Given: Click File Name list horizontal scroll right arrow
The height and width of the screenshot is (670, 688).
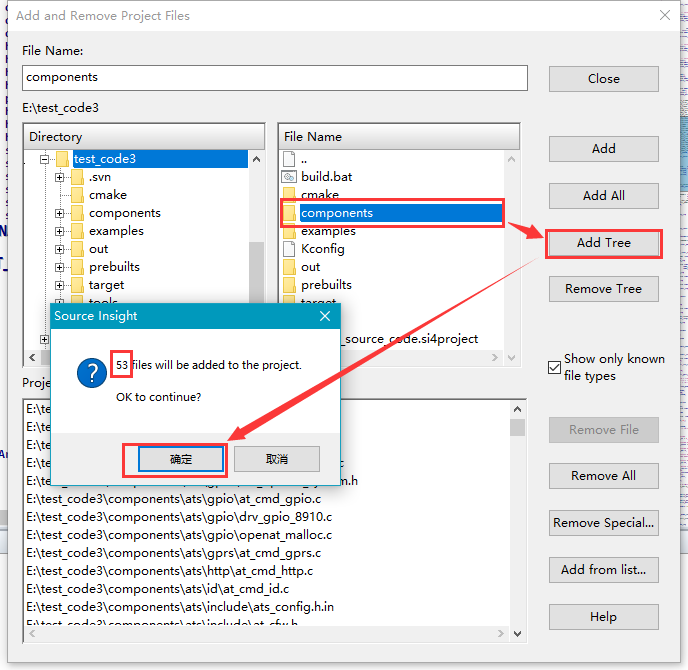Looking at the screenshot, I should 495,358.
